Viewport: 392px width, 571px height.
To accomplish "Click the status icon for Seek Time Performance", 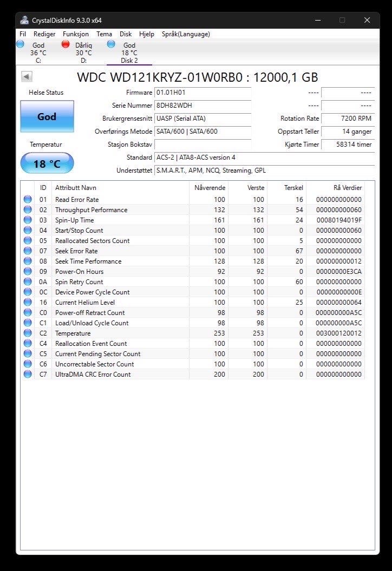I will [x=28, y=261].
